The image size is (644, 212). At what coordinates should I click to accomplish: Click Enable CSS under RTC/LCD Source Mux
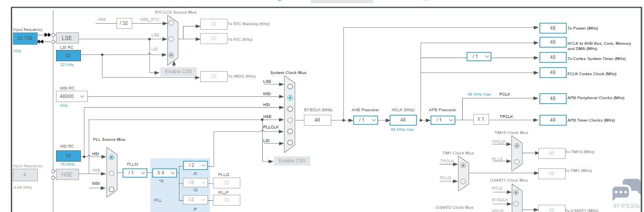pos(178,72)
